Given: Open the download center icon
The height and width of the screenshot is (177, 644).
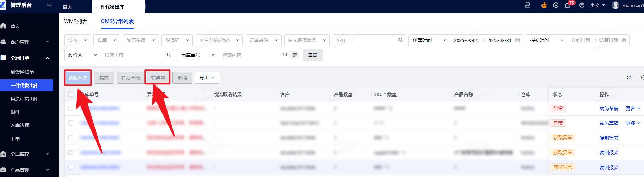Looking at the screenshot, I should (556, 5).
